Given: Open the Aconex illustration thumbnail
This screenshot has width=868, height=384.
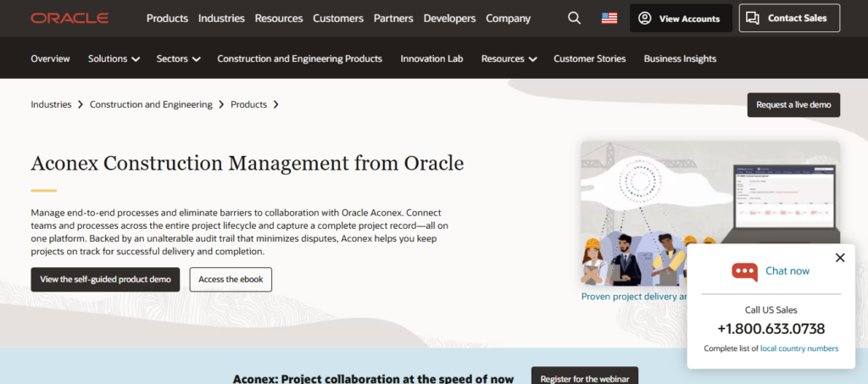Looking at the screenshot, I should pyautogui.click(x=710, y=213).
